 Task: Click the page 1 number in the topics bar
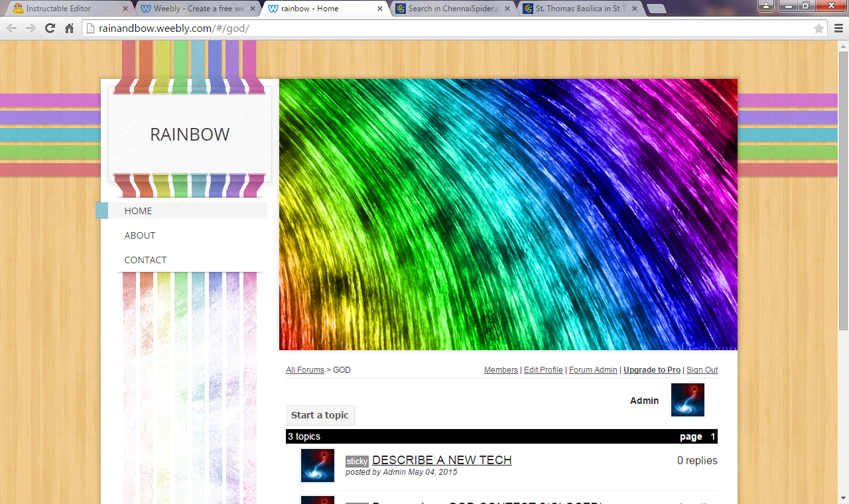pos(713,436)
